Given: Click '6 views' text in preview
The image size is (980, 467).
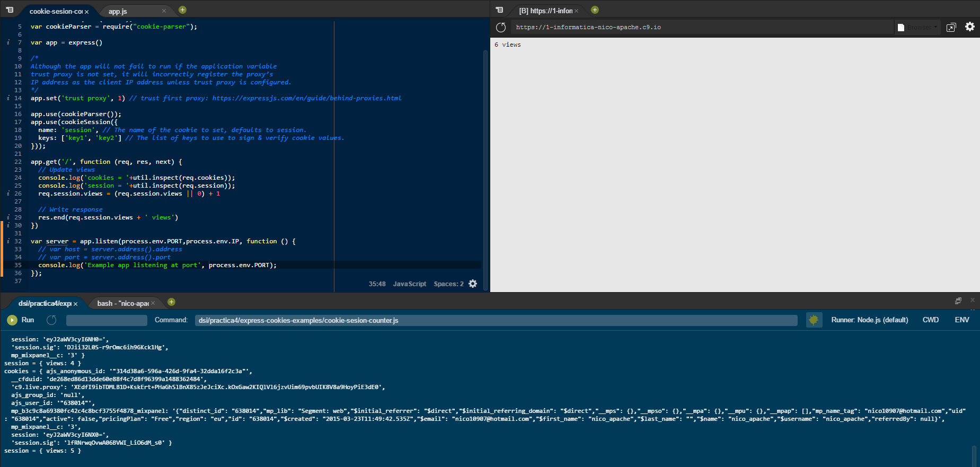Looking at the screenshot, I should click(x=508, y=45).
